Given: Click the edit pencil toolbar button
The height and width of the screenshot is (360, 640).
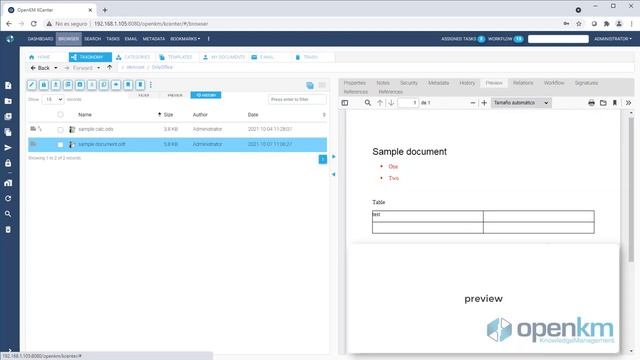Looking at the screenshot, I should (32, 84).
